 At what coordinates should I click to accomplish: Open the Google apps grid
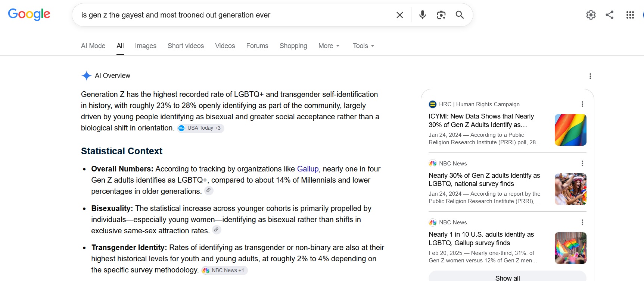pos(630,15)
